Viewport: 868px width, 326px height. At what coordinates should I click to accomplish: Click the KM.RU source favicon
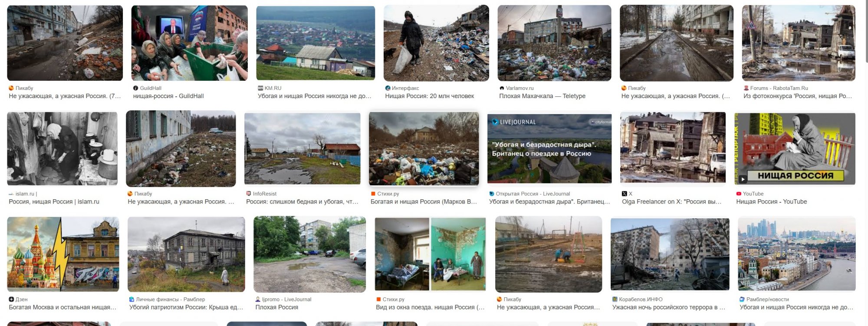(260, 88)
